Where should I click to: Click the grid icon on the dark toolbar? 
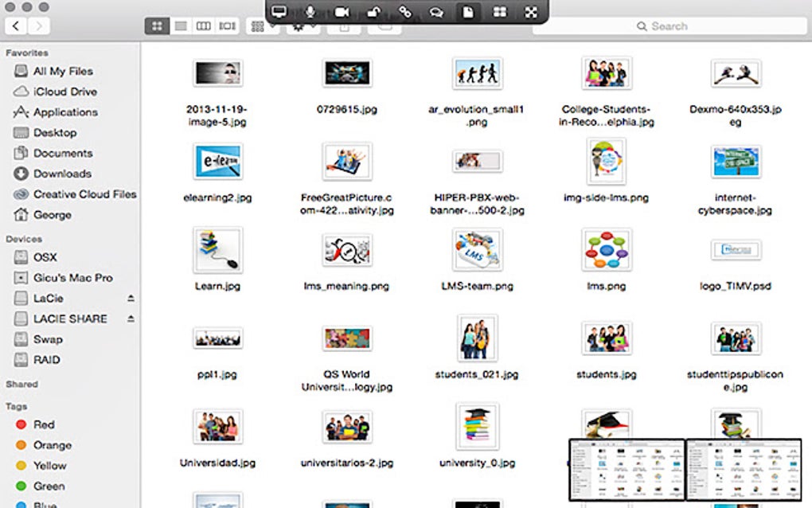pos(500,12)
